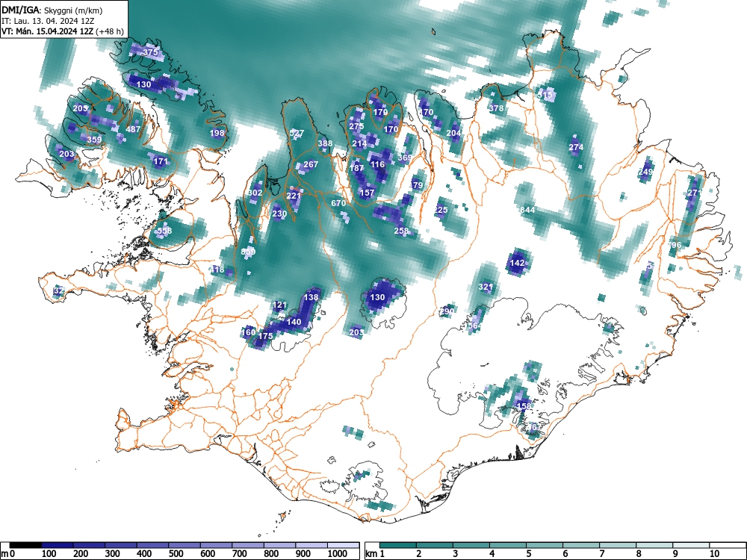
Task: Select the 140 visibility value
Action: coord(294,322)
